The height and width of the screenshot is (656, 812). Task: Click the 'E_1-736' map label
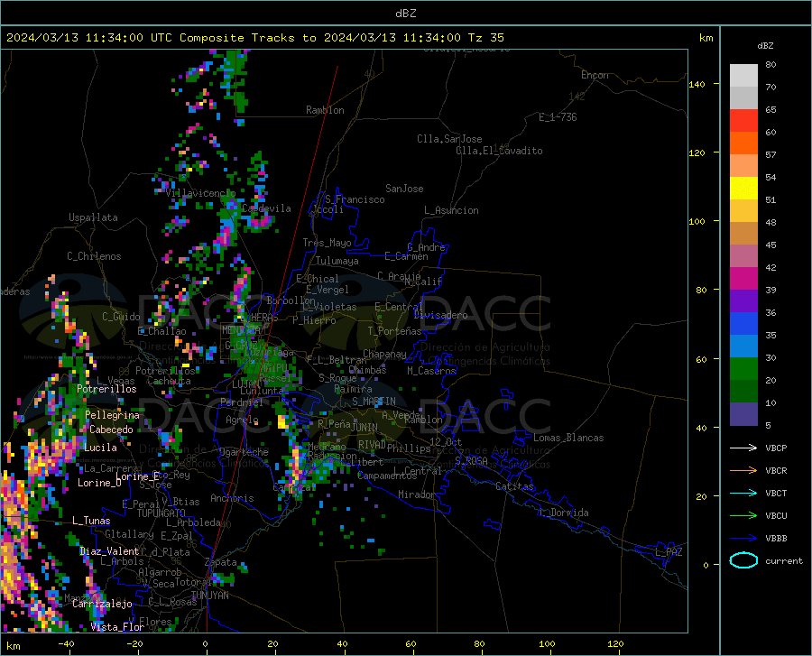pyautogui.click(x=558, y=117)
